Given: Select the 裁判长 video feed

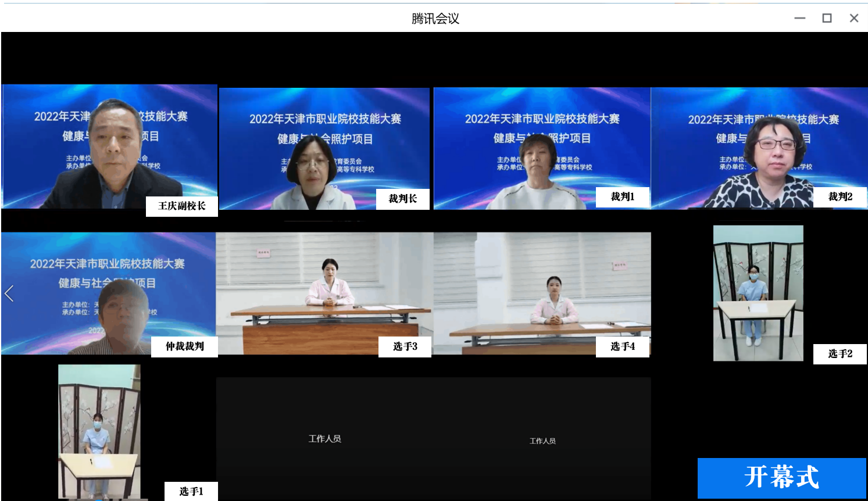Looking at the screenshot, I should [x=324, y=148].
